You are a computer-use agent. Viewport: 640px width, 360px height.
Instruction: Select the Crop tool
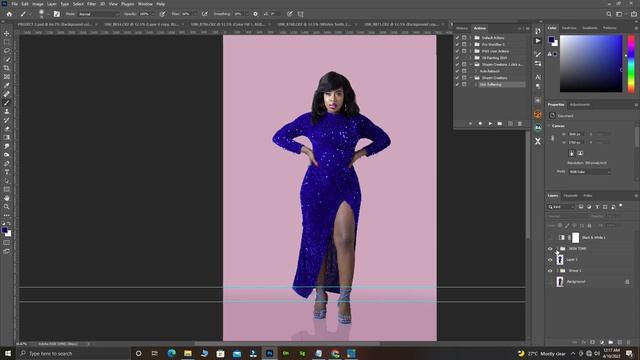coord(7,68)
